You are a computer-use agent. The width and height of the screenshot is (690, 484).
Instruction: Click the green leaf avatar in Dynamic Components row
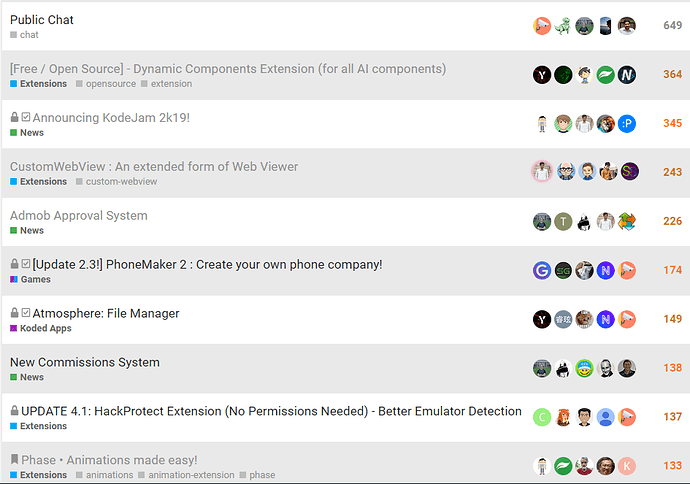[606, 75]
